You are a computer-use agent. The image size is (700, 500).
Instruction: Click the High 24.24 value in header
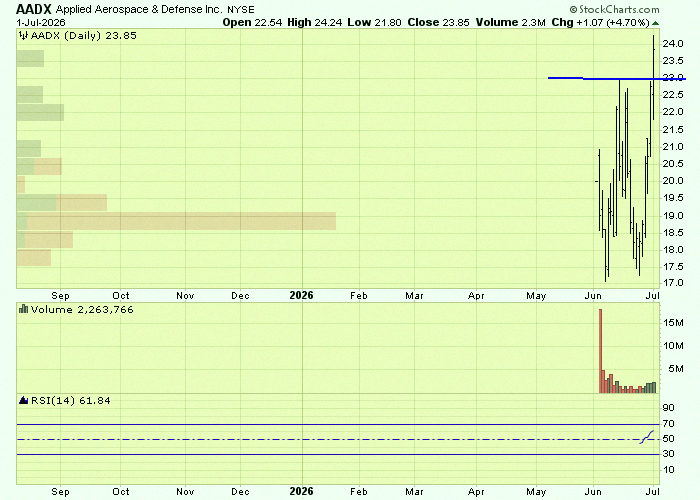tap(315, 22)
